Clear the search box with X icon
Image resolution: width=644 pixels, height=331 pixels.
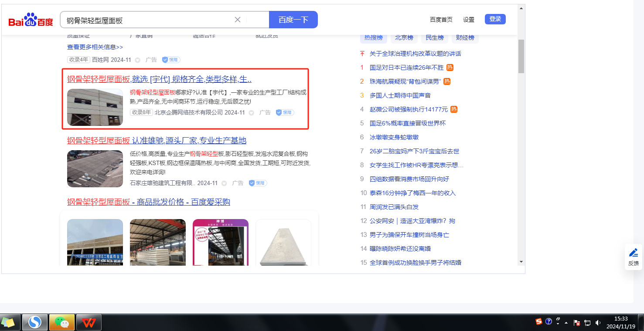pyautogui.click(x=238, y=20)
